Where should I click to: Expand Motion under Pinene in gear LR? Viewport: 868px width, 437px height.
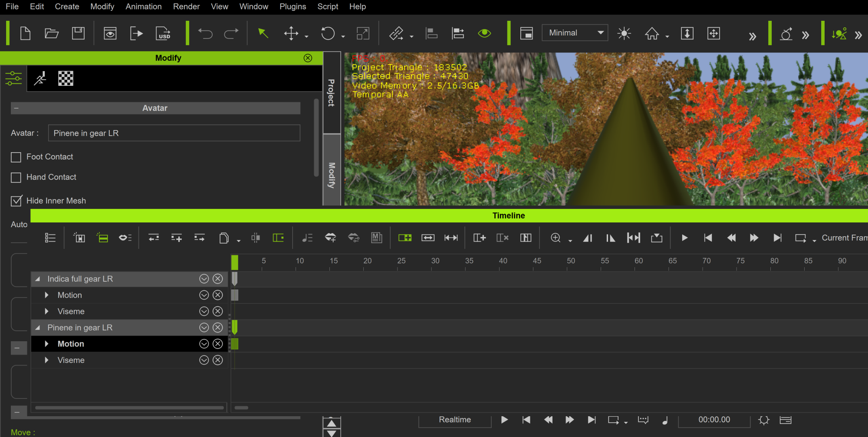coord(46,344)
